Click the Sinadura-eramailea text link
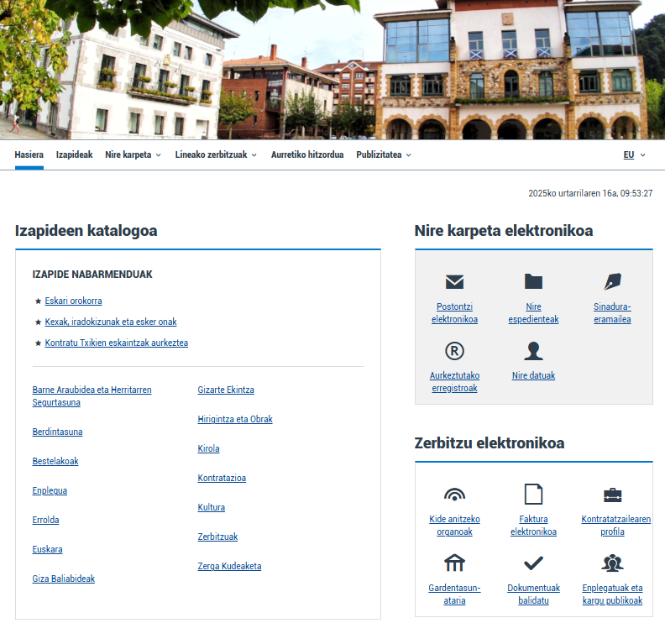 point(612,313)
